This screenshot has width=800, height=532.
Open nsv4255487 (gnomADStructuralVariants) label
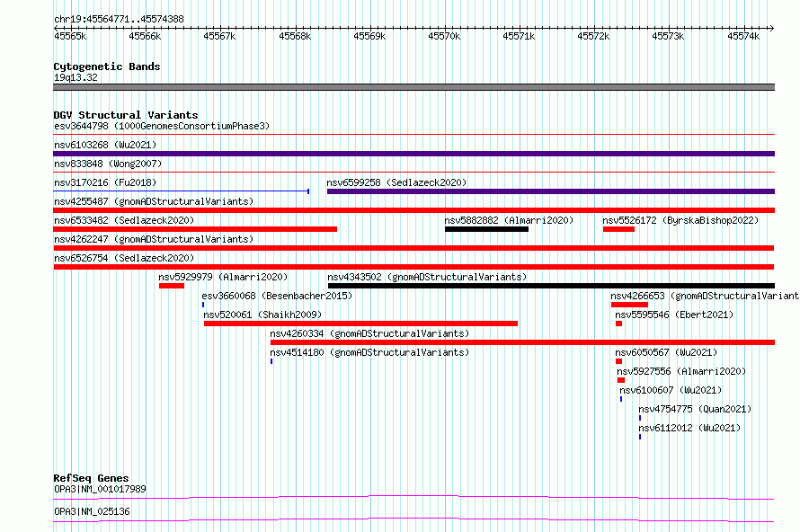pos(154,201)
